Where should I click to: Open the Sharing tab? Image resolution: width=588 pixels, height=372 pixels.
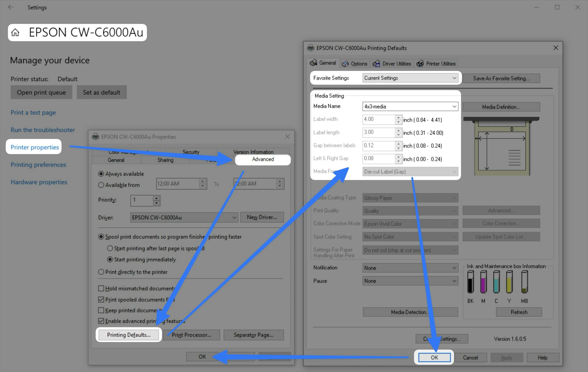165,160
